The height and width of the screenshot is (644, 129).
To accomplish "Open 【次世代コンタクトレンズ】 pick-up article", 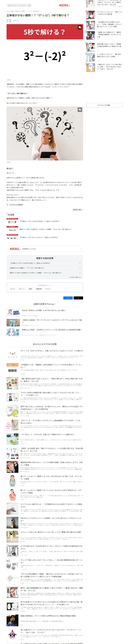I will (52, 330).
